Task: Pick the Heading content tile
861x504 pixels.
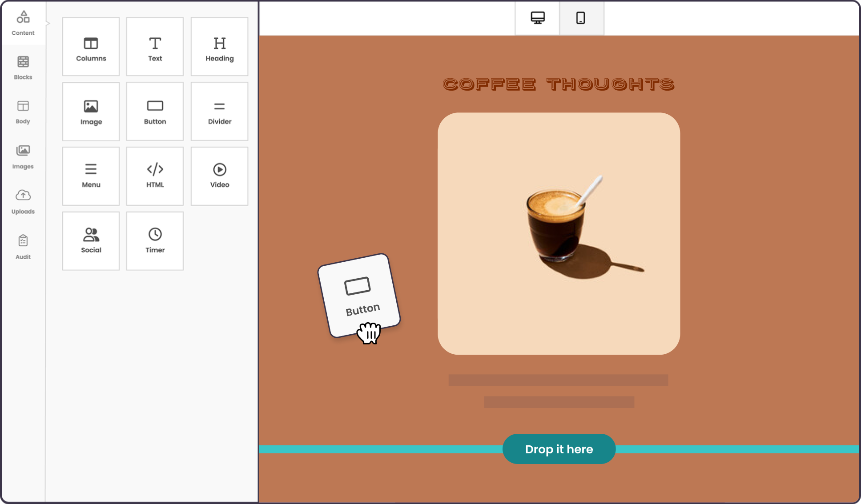Action: (x=220, y=47)
